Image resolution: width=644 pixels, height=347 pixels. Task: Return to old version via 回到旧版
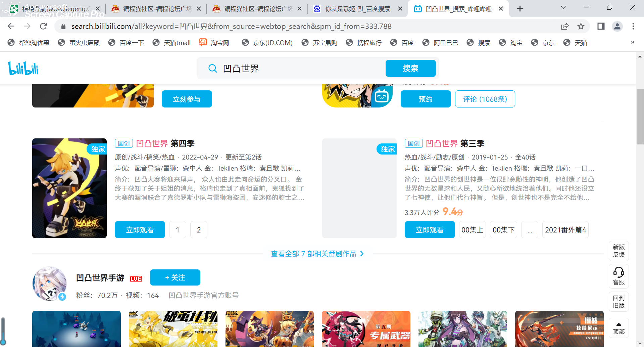pyautogui.click(x=619, y=302)
